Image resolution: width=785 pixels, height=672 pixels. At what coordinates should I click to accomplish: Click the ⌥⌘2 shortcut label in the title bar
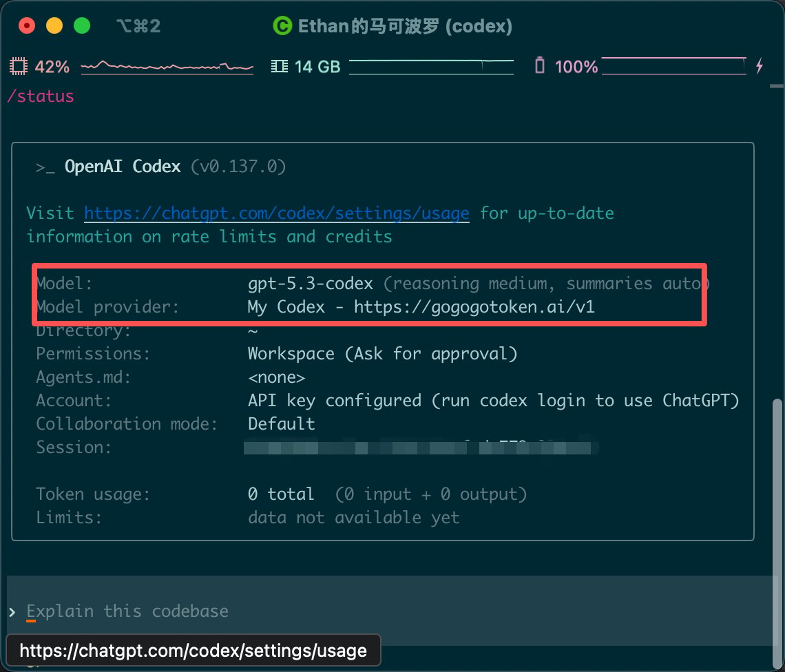point(138,26)
